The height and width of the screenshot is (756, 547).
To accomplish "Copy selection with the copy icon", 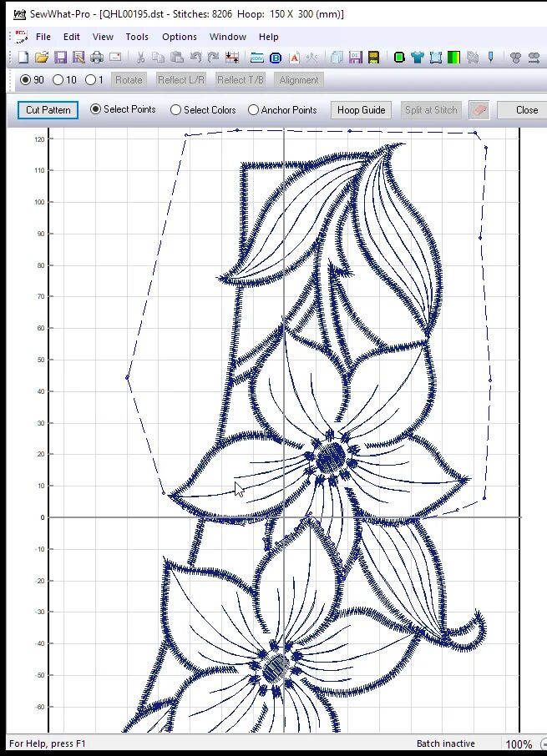I will pos(158,58).
